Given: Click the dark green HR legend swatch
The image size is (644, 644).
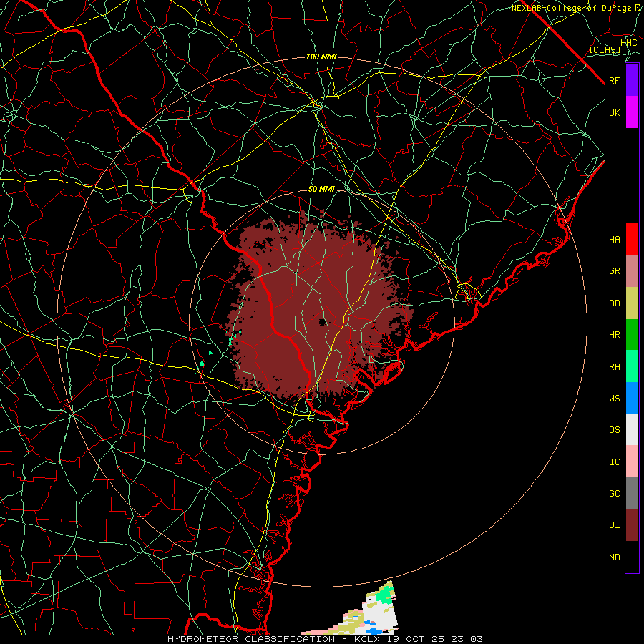Looking at the screenshot, I should pos(632,335).
